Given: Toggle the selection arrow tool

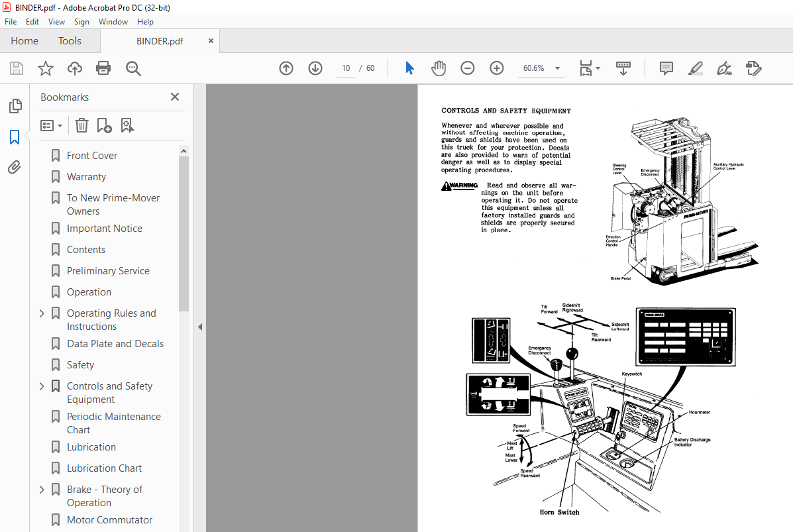Looking at the screenshot, I should pyautogui.click(x=409, y=68).
